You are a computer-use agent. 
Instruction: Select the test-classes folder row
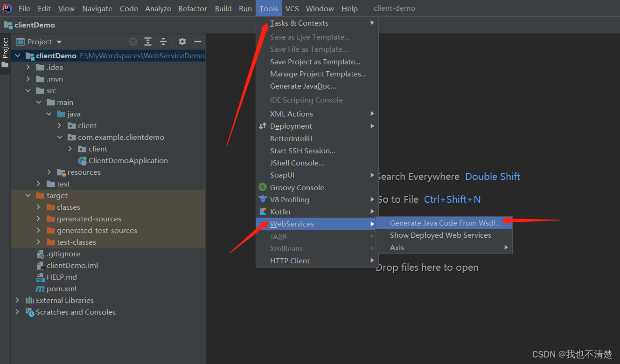108,242
